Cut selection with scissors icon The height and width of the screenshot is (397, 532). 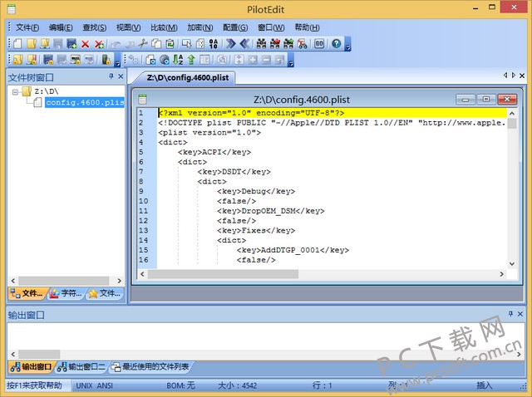pyautogui.click(x=143, y=44)
